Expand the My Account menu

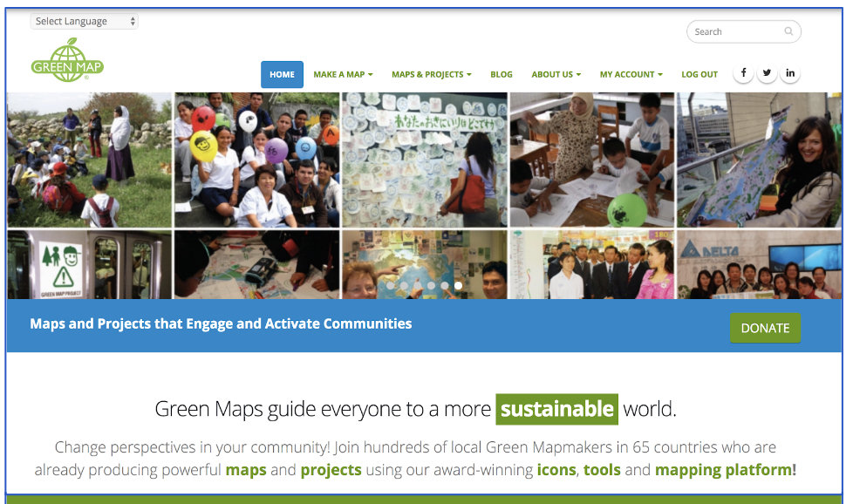click(x=631, y=74)
